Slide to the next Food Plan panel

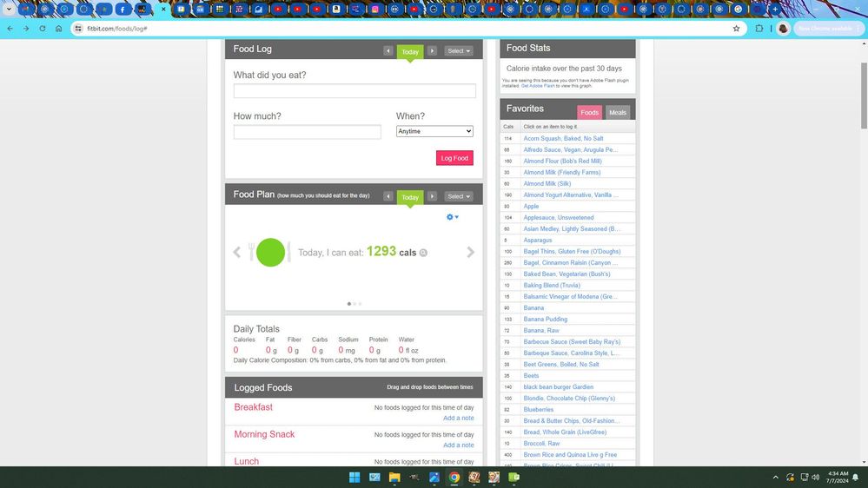pyautogui.click(x=471, y=253)
